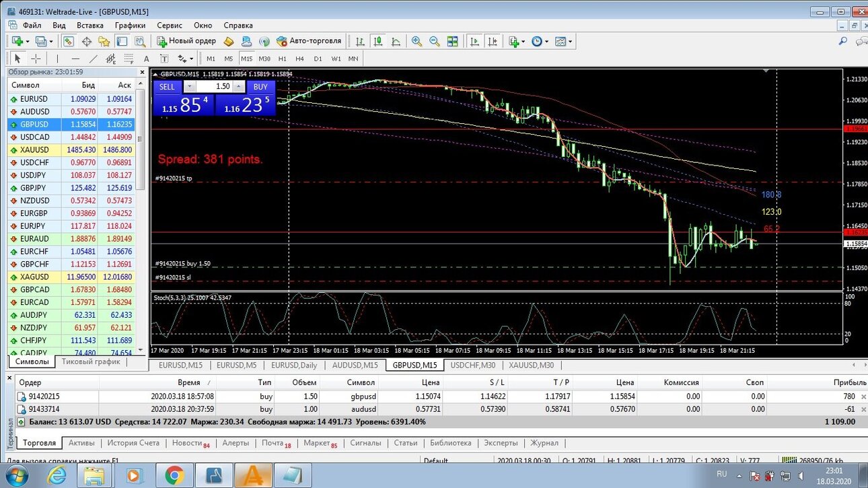Switch chart to bar chart type
Viewport: 868px width, 488px height.
point(360,41)
